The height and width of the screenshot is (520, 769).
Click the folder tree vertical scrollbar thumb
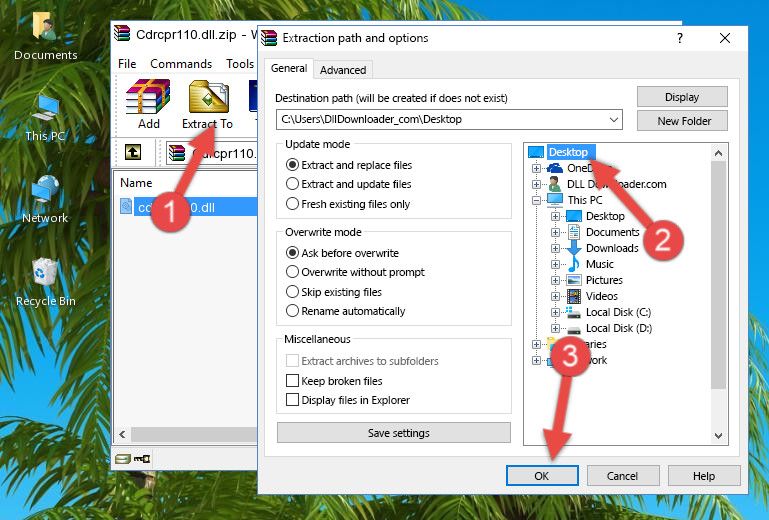pos(718,275)
